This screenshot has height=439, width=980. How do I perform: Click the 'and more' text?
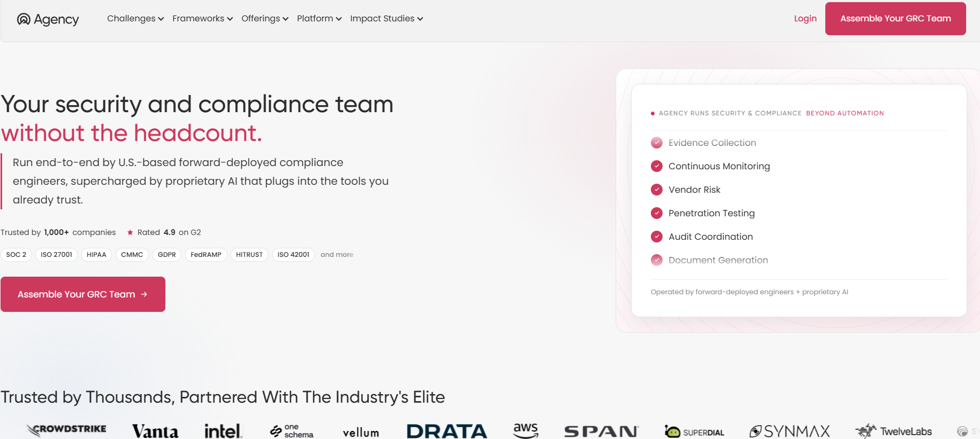[337, 255]
